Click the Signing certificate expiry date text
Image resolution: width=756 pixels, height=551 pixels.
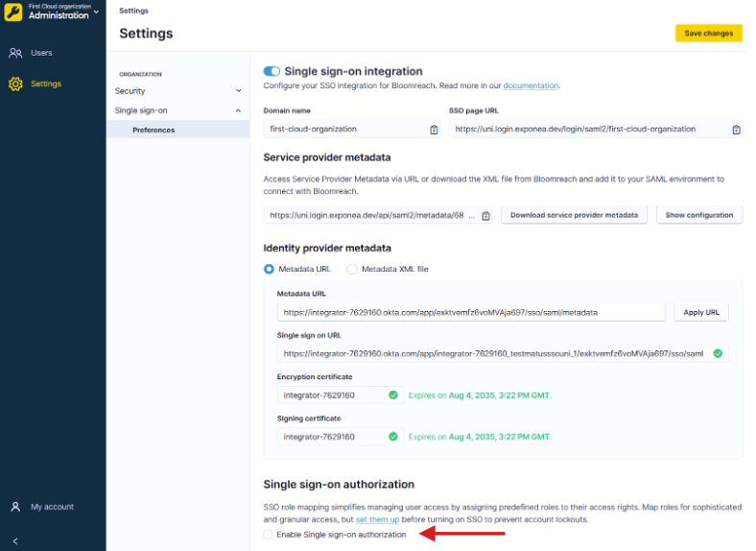tap(480, 437)
